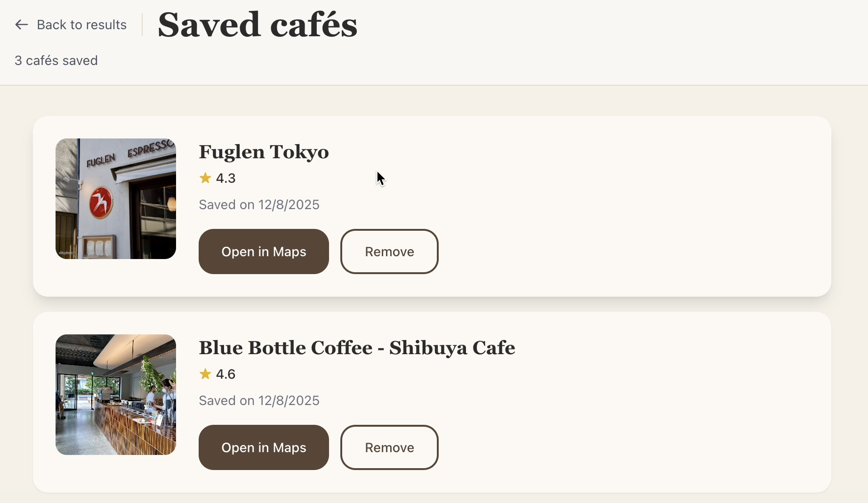Viewport: 868px width, 503px height.
Task: Select the Blue Bottle Coffee - Shibuya Cafe name
Action: click(357, 348)
